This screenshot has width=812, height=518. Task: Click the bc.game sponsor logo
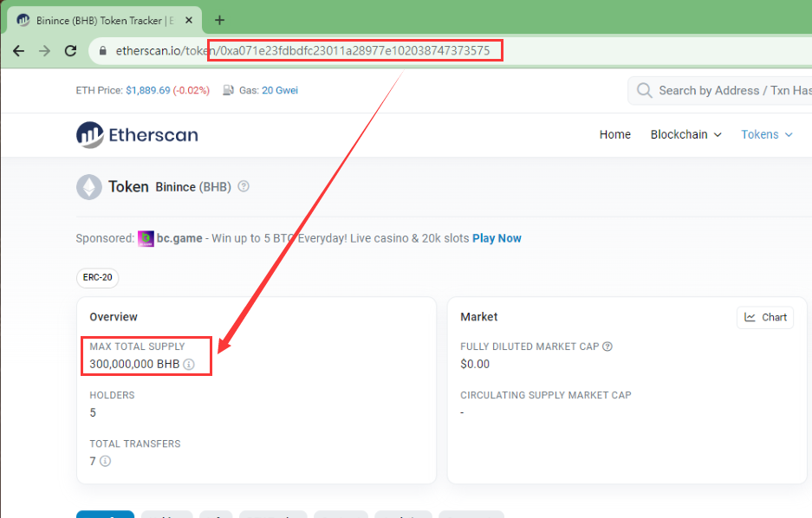click(x=146, y=238)
